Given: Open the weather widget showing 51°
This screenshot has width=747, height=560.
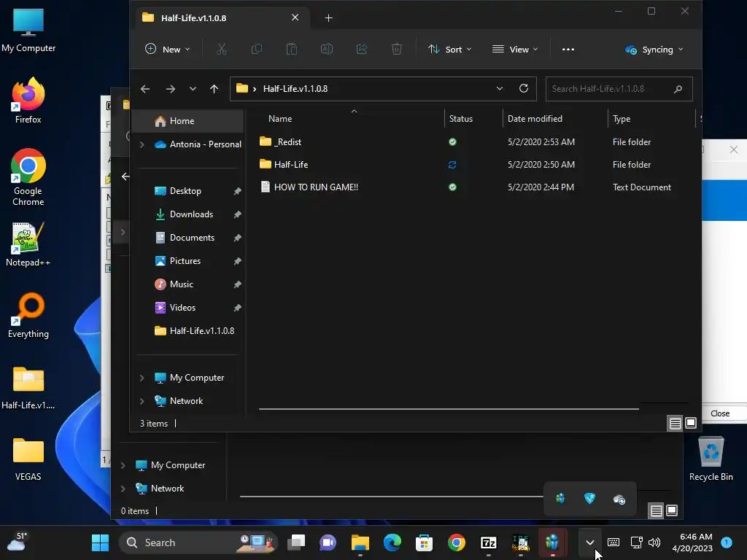Looking at the screenshot, I should [x=17, y=542].
